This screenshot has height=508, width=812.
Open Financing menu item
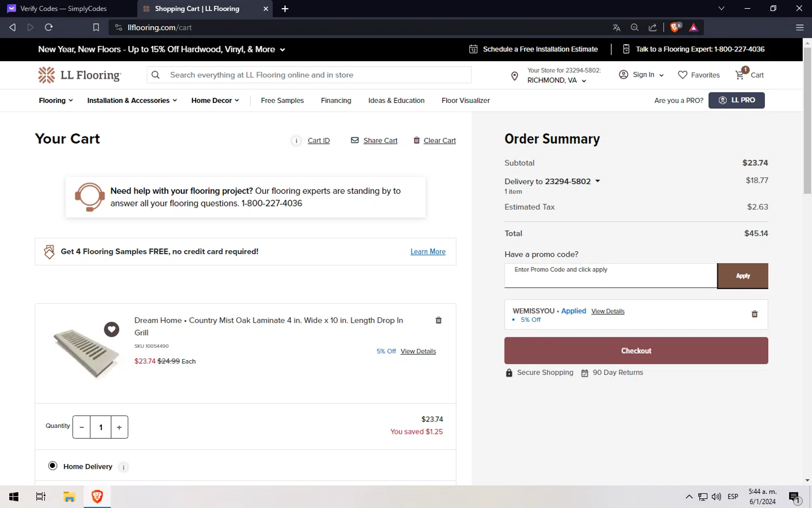pyautogui.click(x=336, y=101)
